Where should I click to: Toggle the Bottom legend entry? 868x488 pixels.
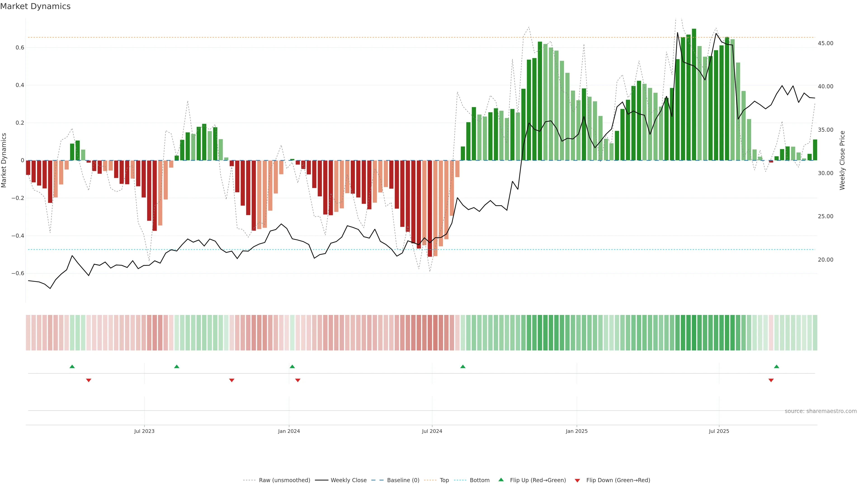pyautogui.click(x=479, y=480)
